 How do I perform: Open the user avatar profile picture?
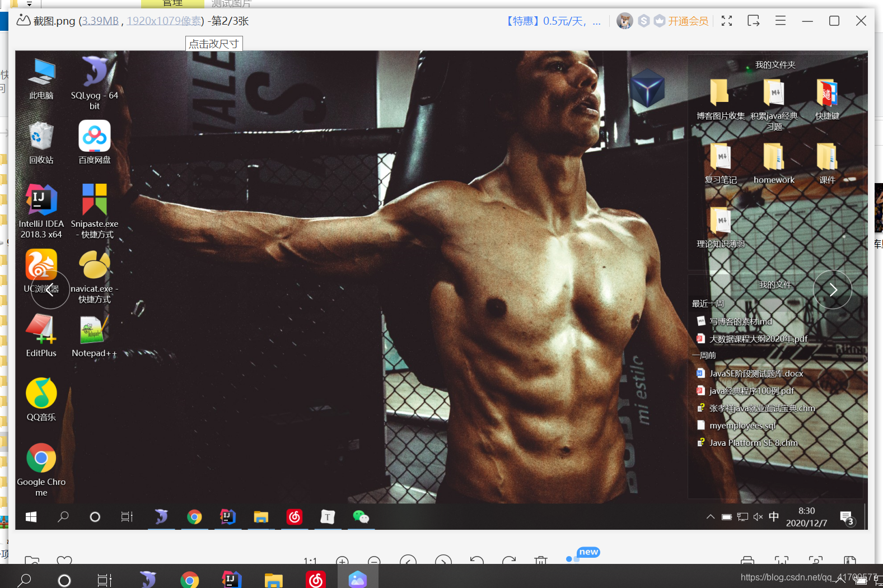tap(624, 21)
